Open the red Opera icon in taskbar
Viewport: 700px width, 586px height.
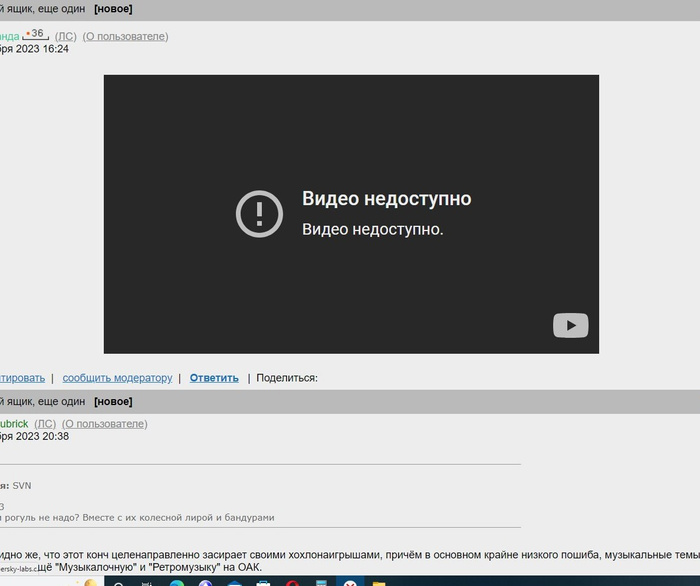(293, 582)
